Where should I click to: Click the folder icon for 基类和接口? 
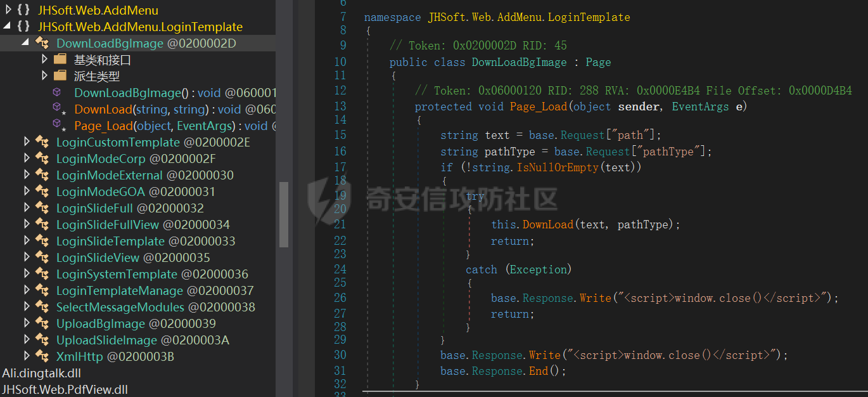pos(60,60)
